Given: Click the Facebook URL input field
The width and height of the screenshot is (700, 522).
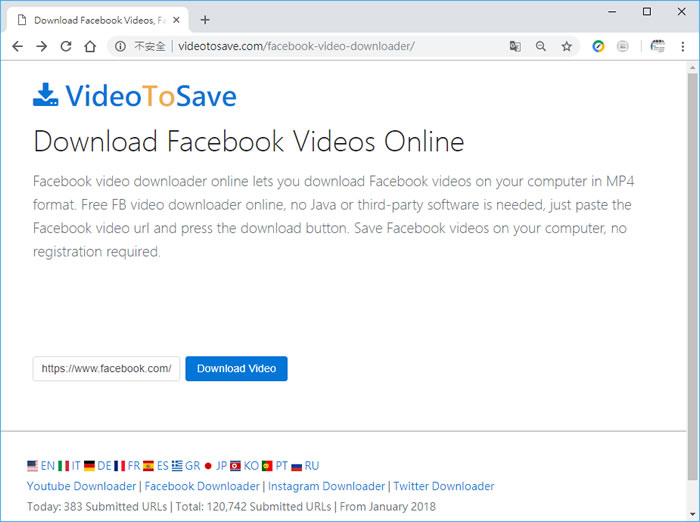Looking at the screenshot, I should point(106,368).
